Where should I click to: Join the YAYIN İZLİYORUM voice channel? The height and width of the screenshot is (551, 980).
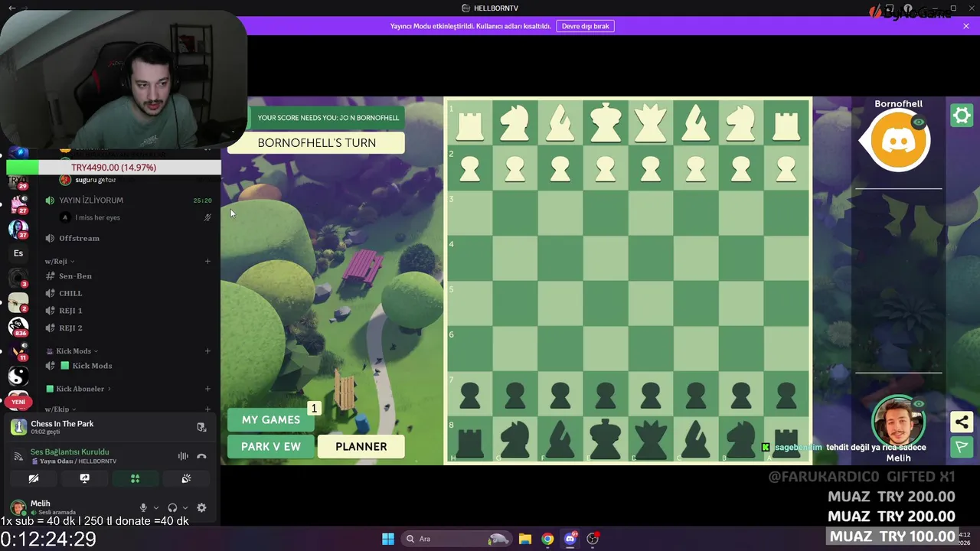(91, 200)
